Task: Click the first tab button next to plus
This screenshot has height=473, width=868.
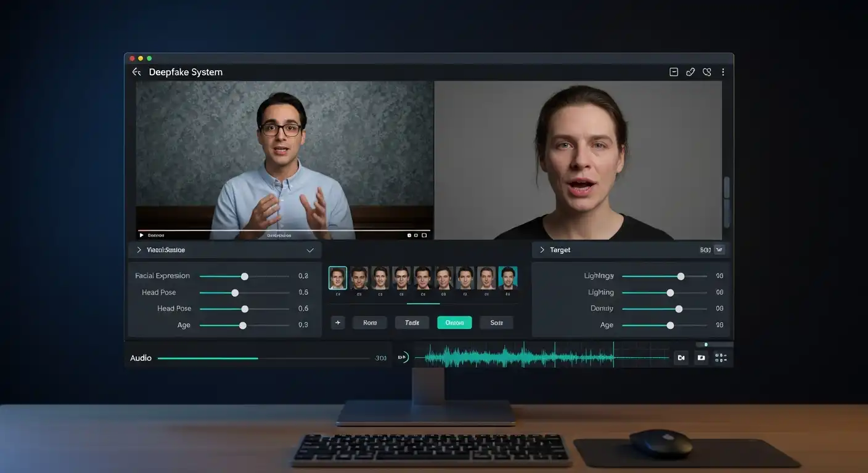Action: click(x=370, y=323)
